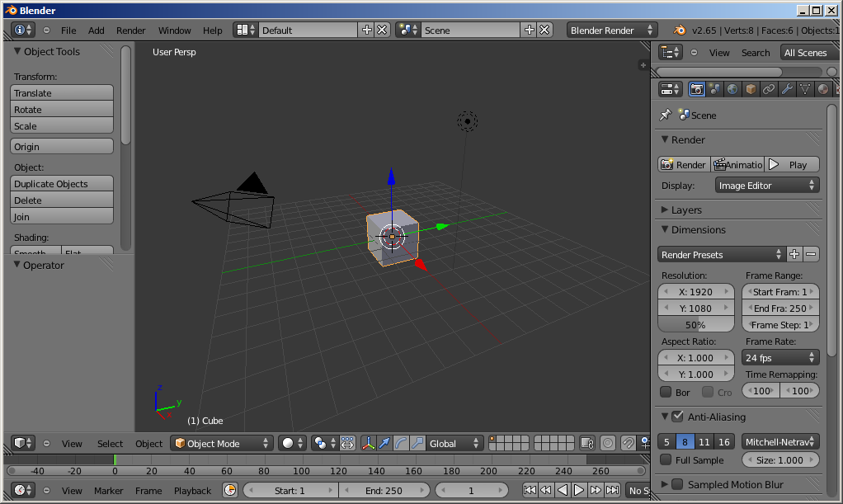The image size is (843, 504).
Task: Toggle proportional editing circle icon
Action: point(608,443)
